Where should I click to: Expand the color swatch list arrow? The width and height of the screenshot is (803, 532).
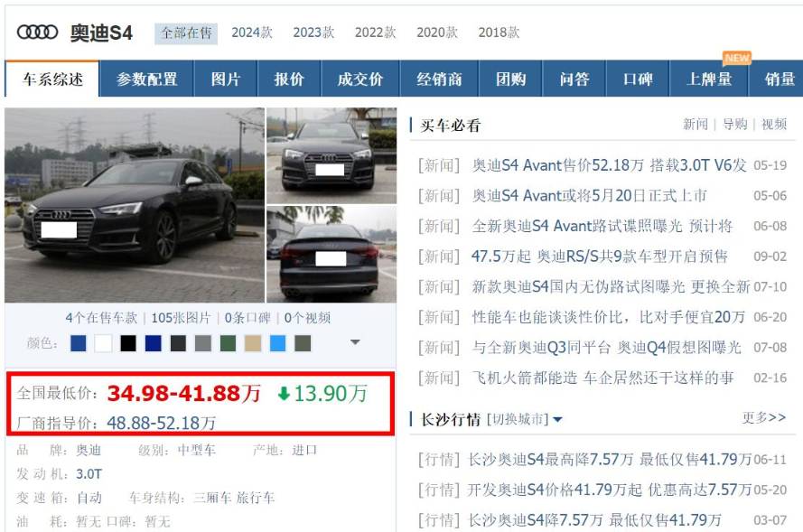pos(355,342)
